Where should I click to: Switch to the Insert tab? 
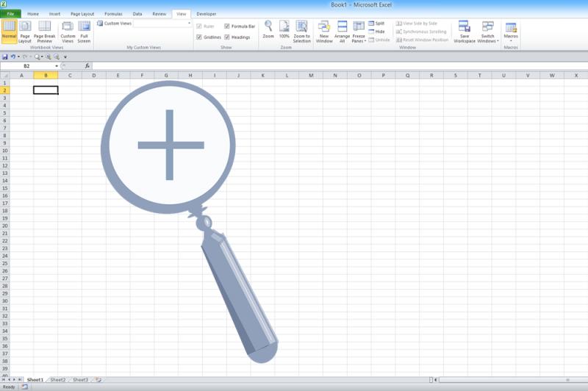[x=54, y=14]
